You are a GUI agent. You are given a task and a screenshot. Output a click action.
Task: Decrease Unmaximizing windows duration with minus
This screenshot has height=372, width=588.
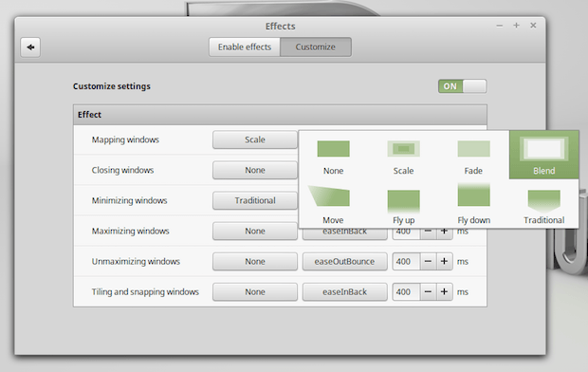point(428,261)
